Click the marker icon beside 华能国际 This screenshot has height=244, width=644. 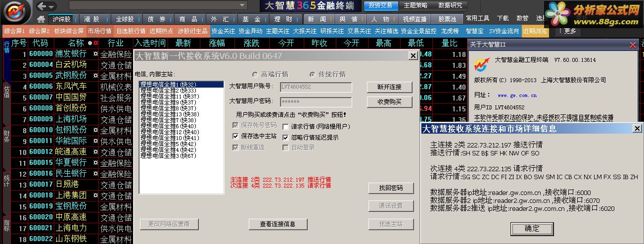pos(95,141)
